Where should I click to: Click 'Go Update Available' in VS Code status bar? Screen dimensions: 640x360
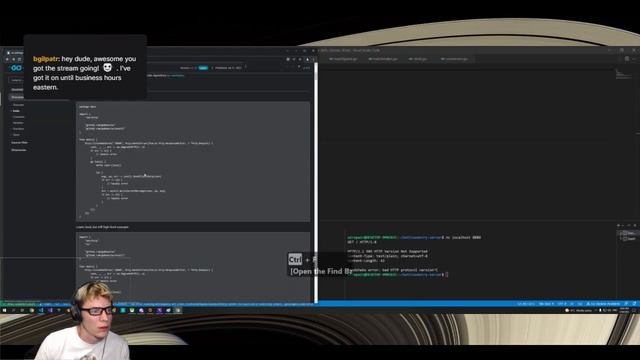603,304
